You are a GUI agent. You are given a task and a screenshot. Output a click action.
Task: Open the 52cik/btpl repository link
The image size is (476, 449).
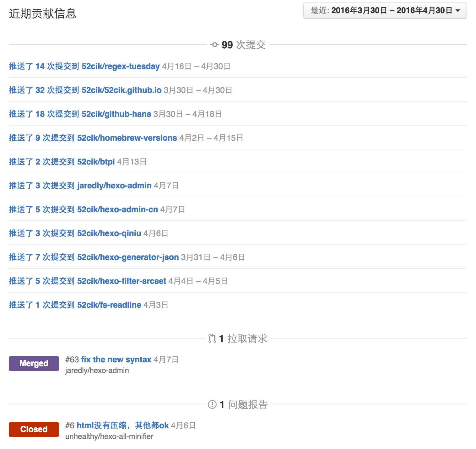(96, 162)
